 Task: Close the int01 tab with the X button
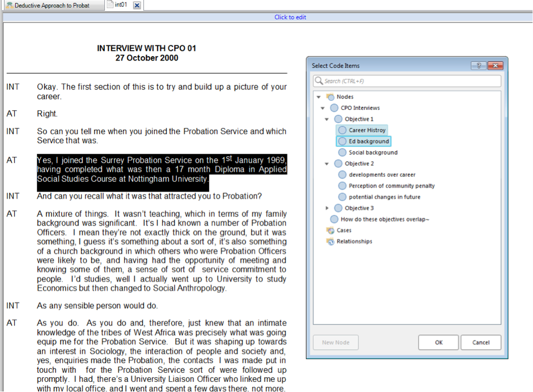pos(137,5)
